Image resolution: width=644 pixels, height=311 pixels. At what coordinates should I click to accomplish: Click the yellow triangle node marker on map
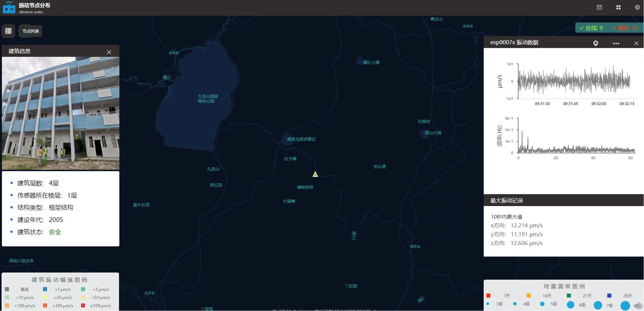click(x=315, y=174)
